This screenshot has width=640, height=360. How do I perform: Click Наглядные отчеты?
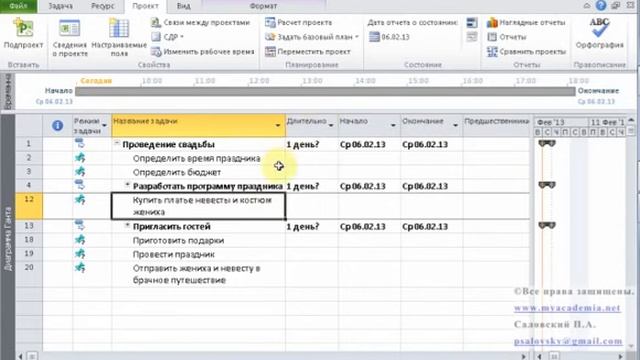coord(527,22)
